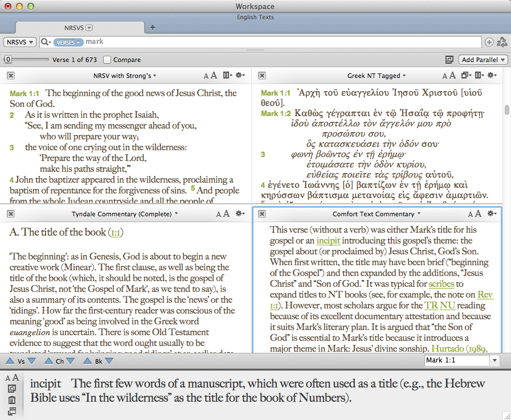The height and width of the screenshot is (420, 511).
Task: Click the Mark 1:1 go-to verse field
Action: 457,360
